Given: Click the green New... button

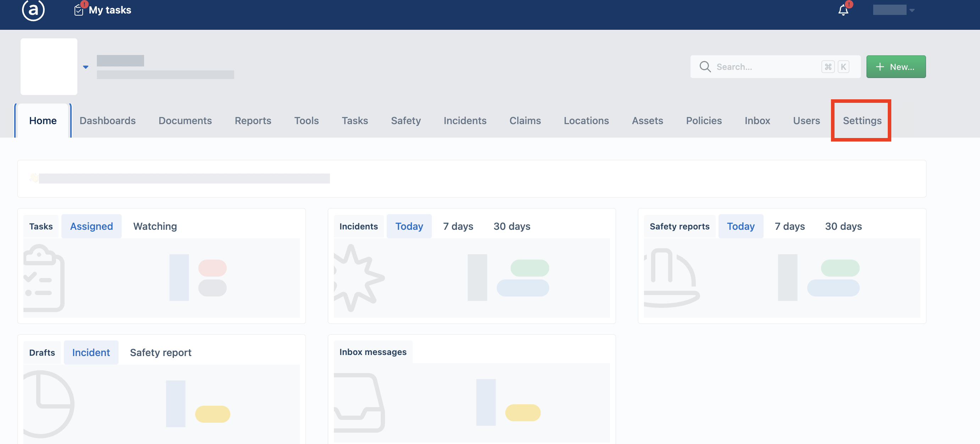Looking at the screenshot, I should (x=896, y=67).
